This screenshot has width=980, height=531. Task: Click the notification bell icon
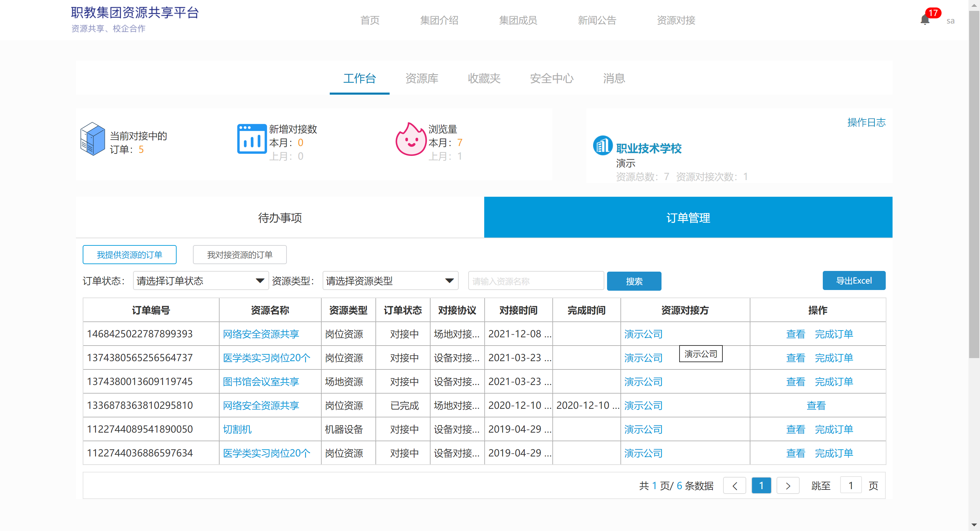(x=925, y=20)
